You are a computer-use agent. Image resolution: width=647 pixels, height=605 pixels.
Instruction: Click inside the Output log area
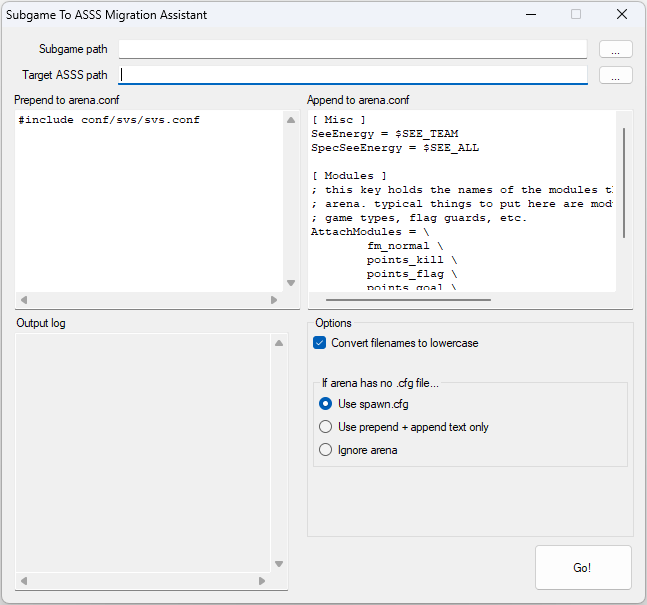coord(143,453)
